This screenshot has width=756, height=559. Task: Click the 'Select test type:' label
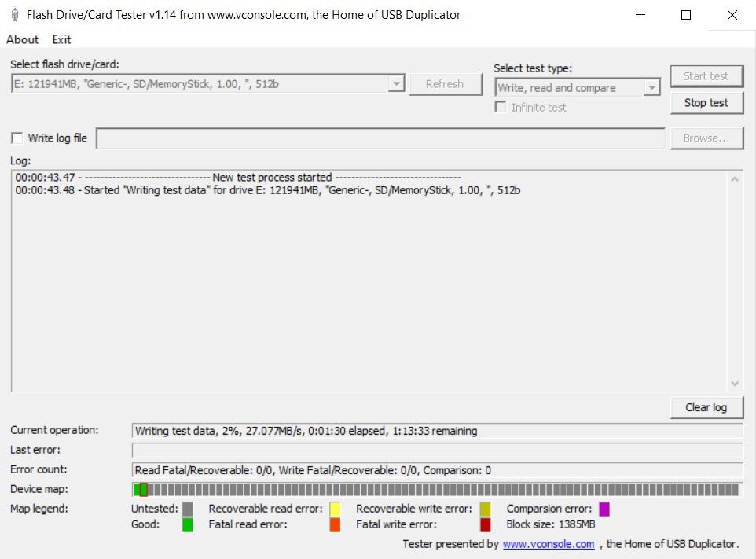533,68
